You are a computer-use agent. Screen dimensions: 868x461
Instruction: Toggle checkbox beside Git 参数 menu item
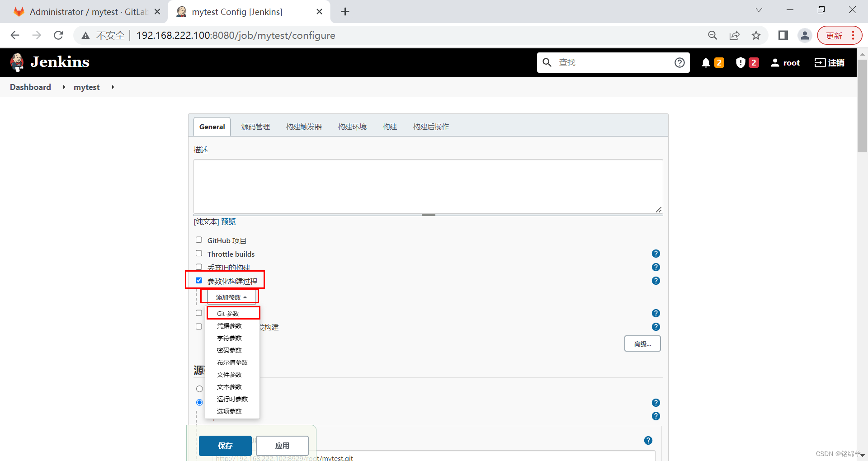point(199,313)
